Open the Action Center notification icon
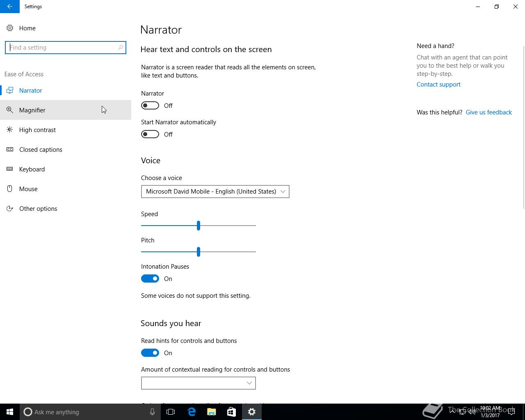Screen dimensions: 525x420 point(512,412)
